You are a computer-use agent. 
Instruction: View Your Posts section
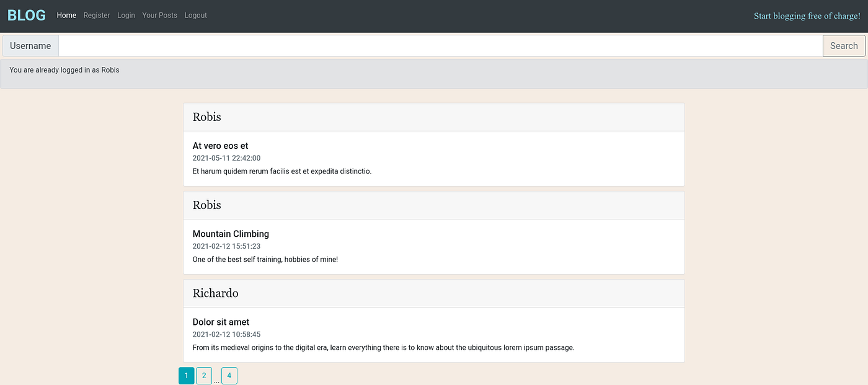[x=159, y=15]
